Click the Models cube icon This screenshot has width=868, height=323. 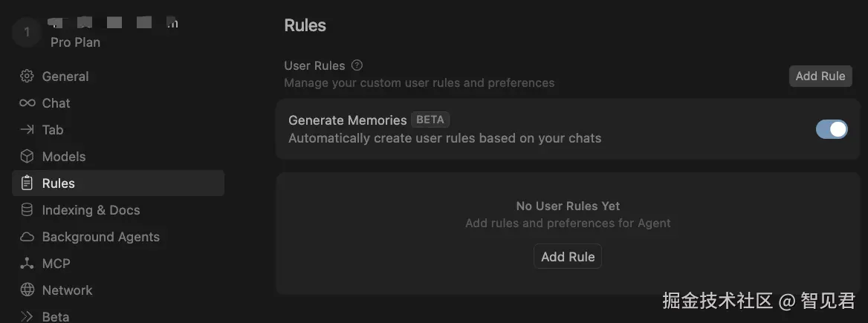click(27, 157)
